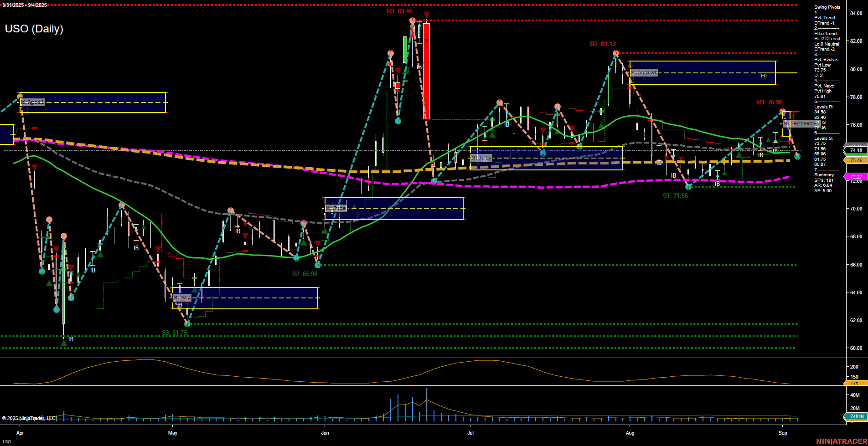Click the red down-triangle marker above the R3 peak
Viewport: 868px width, 446px height.
click(x=426, y=15)
